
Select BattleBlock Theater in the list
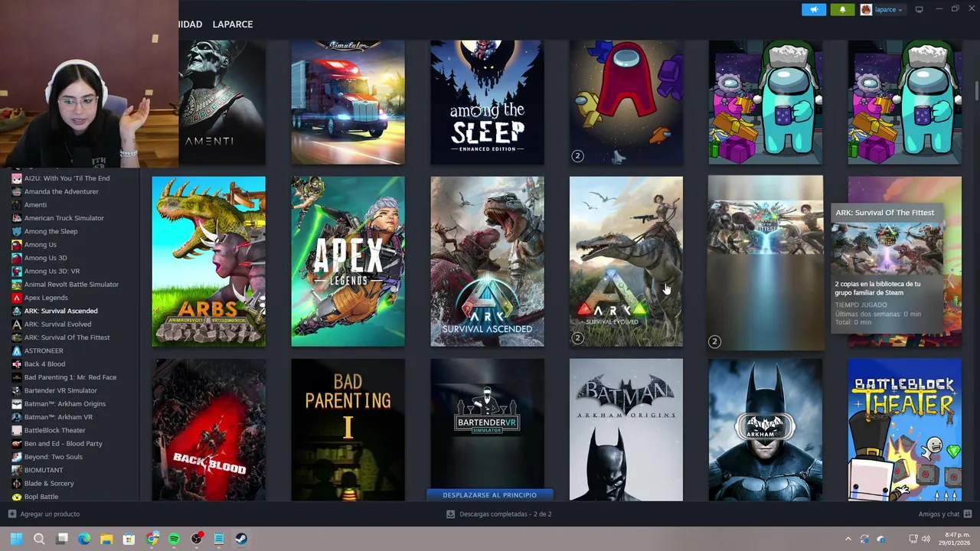click(54, 430)
